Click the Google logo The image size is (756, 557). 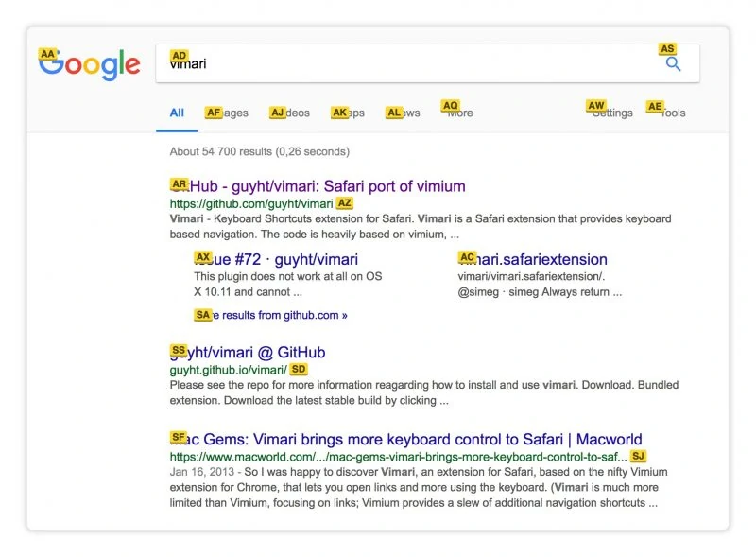click(x=90, y=64)
